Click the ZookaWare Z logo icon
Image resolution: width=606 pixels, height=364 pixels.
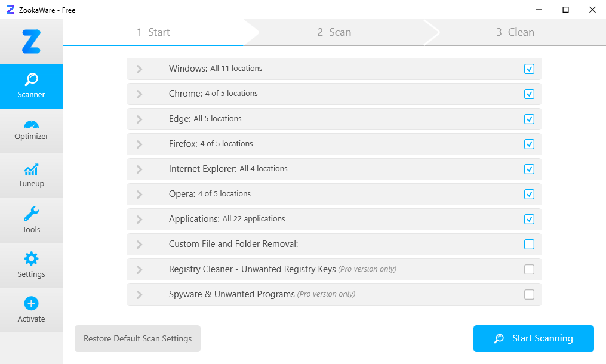[31, 41]
